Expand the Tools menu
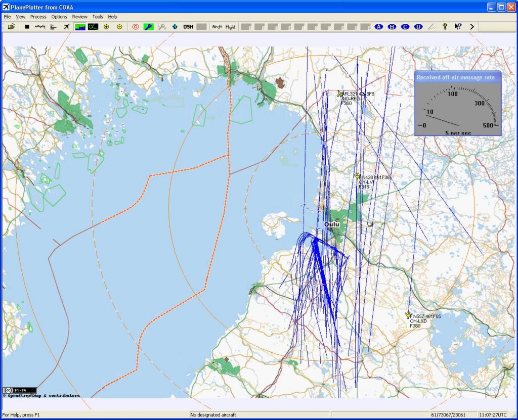This screenshot has width=518, height=420. (x=98, y=17)
